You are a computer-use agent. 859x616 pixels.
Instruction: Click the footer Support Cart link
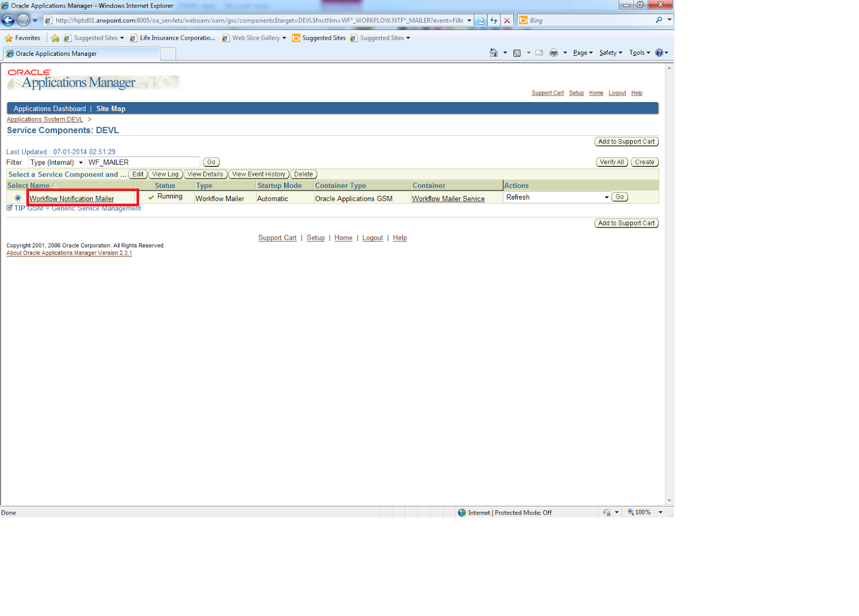pos(277,238)
